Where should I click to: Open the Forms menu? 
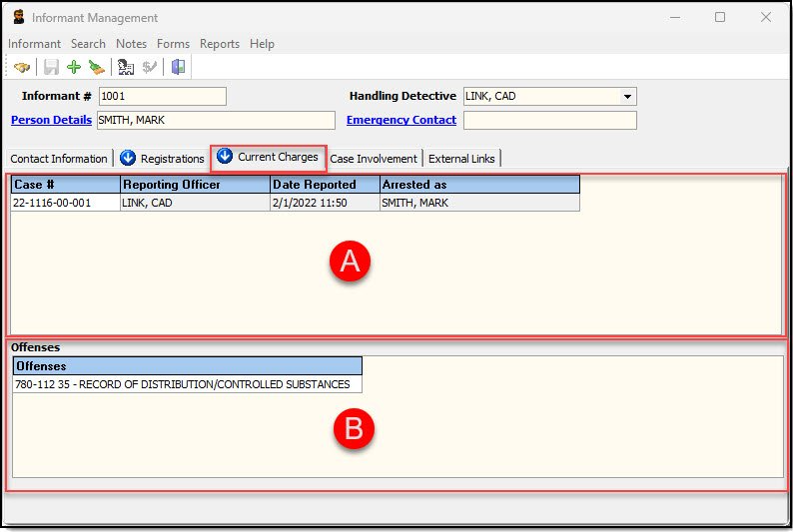coord(173,44)
